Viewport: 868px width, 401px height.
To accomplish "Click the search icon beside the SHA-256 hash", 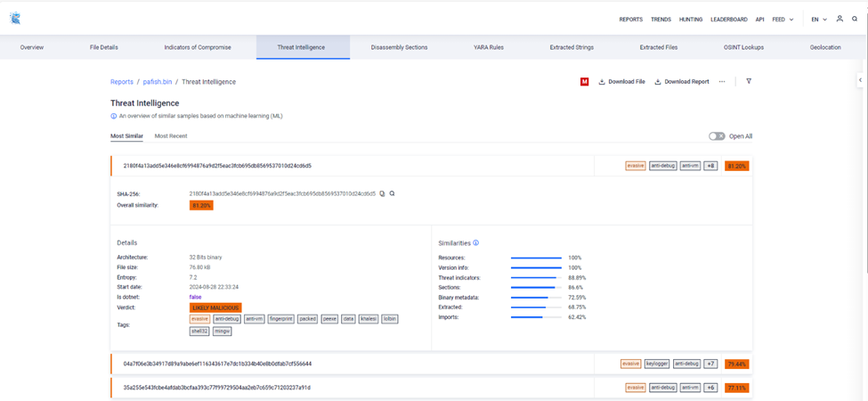I will click(392, 193).
